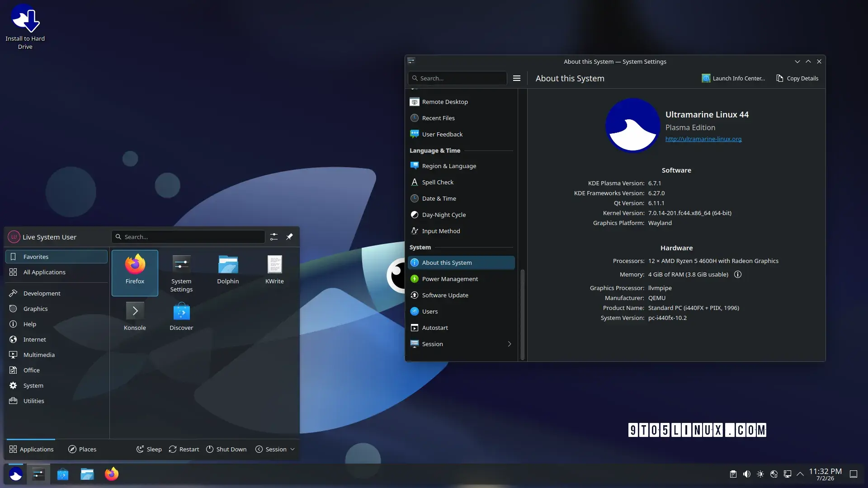The image size is (868, 488).
Task: Open Discover from the taskbar
Action: click(63, 474)
